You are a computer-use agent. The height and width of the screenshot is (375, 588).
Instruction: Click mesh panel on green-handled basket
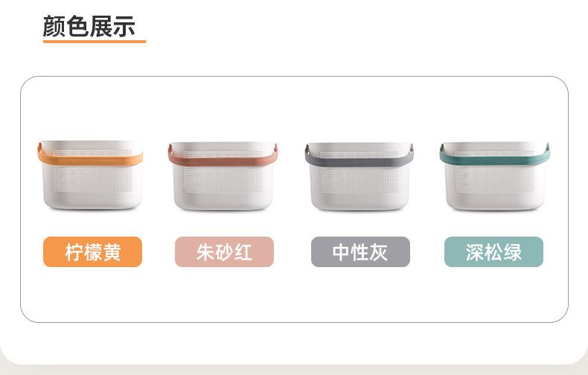[494, 179]
